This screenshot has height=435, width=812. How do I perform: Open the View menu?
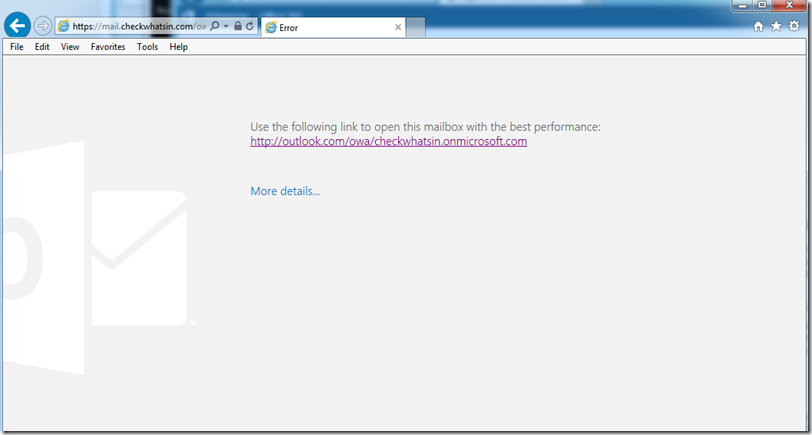(70, 47)
